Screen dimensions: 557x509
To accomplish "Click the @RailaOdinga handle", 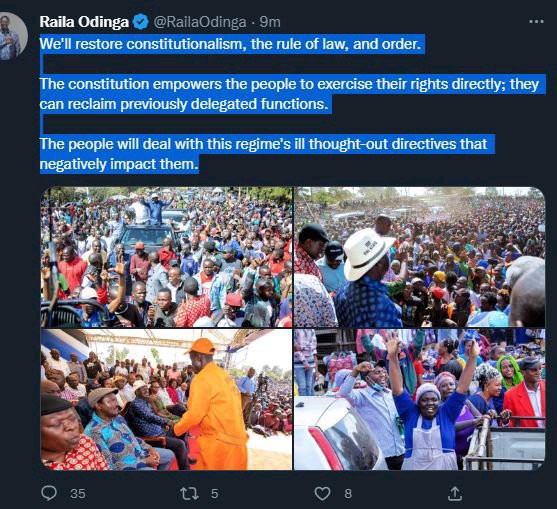I will pos(200,22).
